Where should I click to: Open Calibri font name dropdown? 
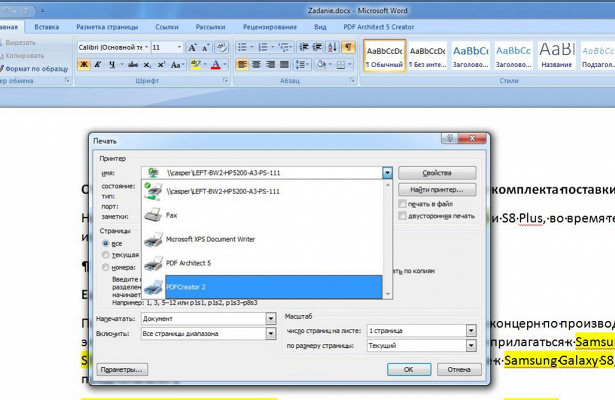(146, 47)
